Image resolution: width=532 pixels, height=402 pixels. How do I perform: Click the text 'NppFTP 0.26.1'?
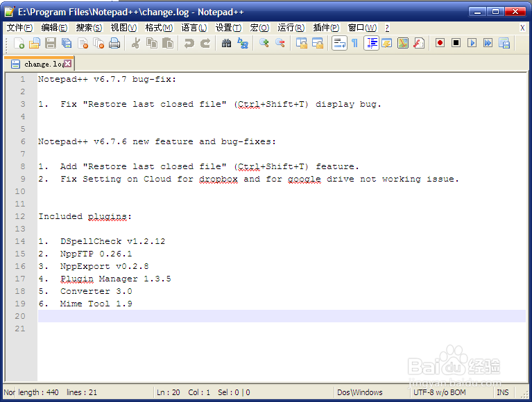[x=96, y=254]
